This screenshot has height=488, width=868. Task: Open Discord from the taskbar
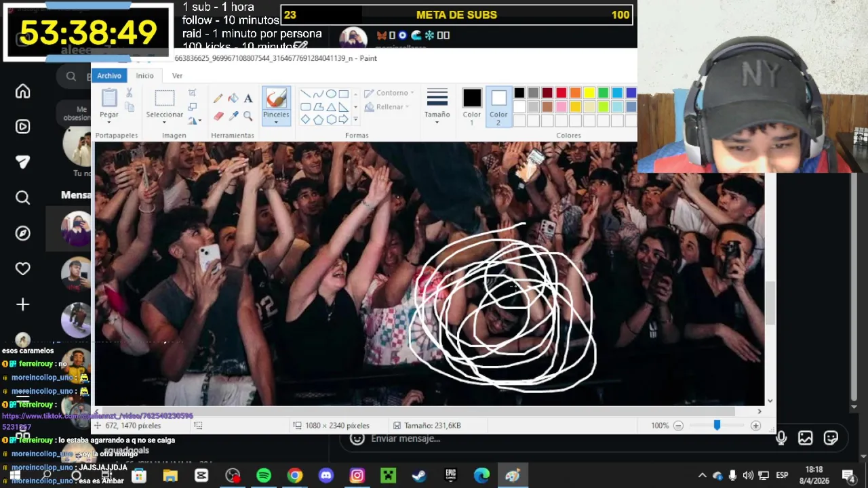click(x=326, y=476)
